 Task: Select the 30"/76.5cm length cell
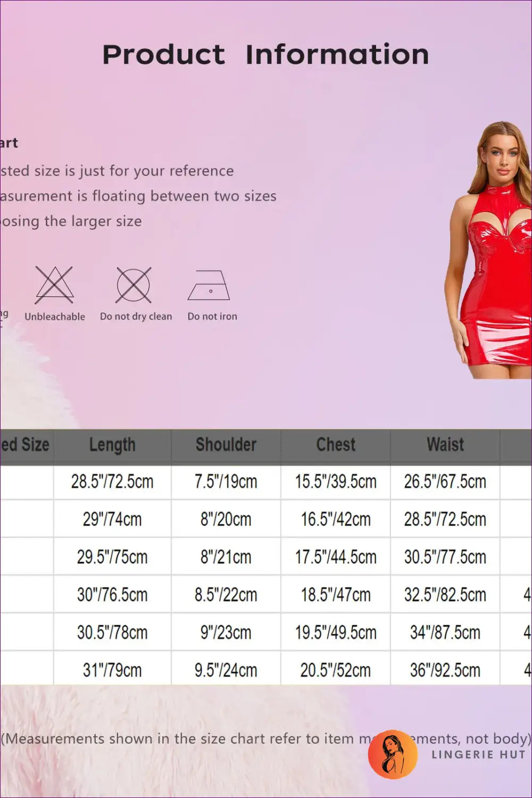click(x=112, y=595)
